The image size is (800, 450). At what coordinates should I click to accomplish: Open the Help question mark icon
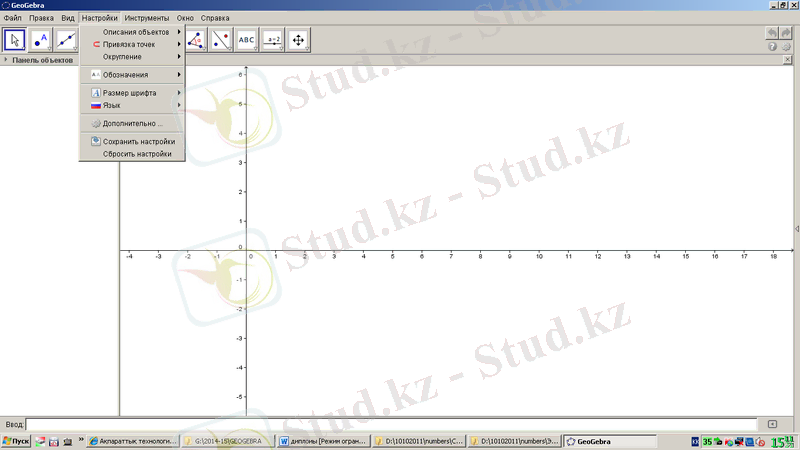pos(772,46)
